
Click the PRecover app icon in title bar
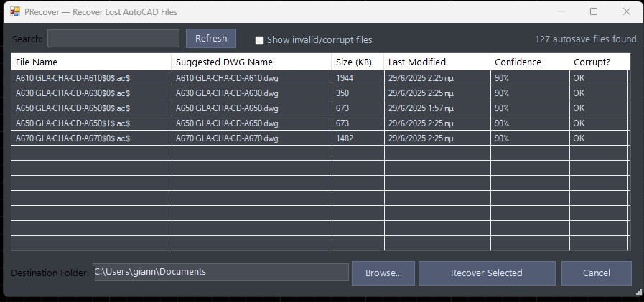[x=14, y=12]
